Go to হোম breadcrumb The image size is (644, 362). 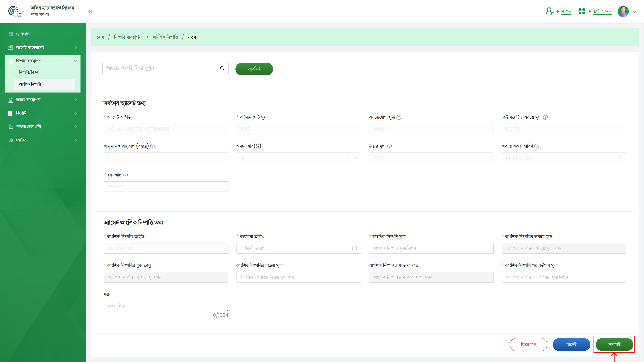pos(100,37)
